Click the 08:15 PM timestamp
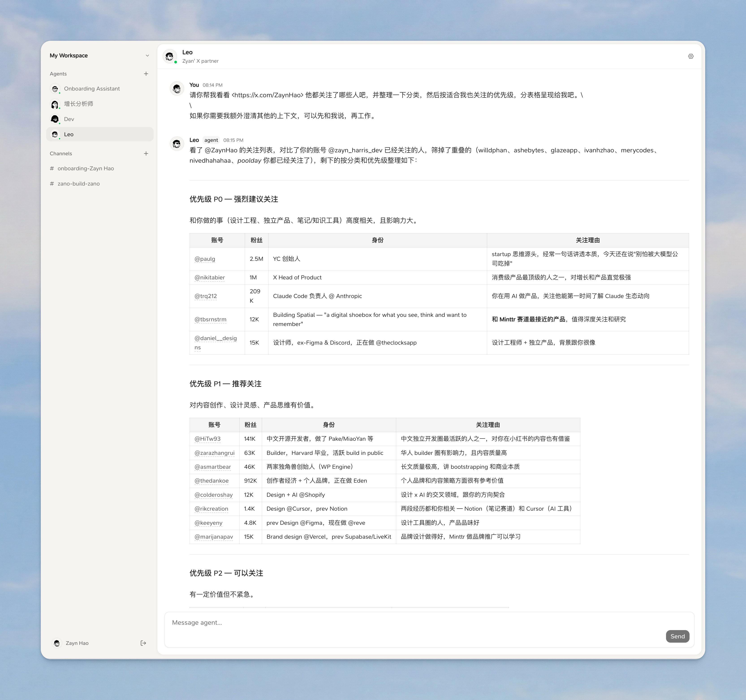Image resolution: width=746 pixels, height=700 pixels. [233, 140]
